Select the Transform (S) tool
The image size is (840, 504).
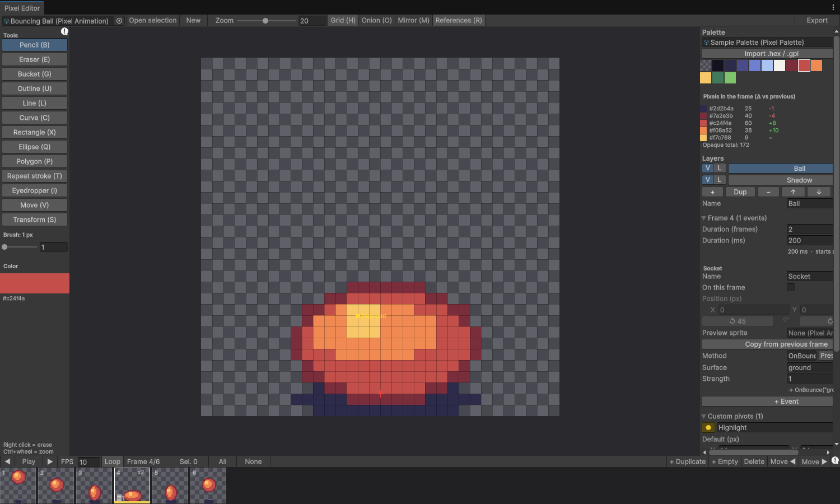(x=35, y=220)
